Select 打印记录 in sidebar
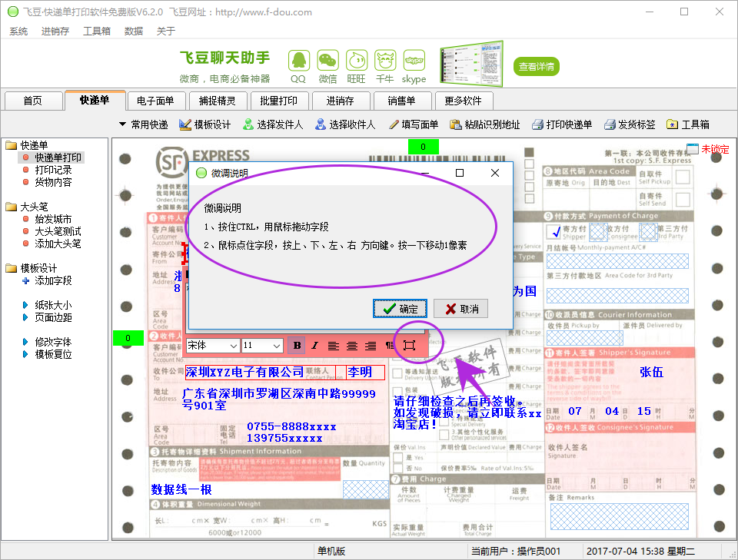738x560 pixels. point(53,170)
